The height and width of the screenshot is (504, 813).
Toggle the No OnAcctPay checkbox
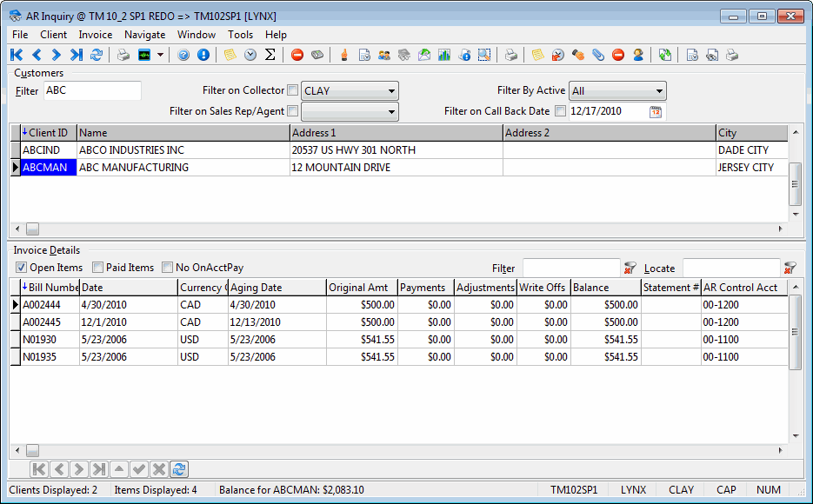(x=167, y=268)
